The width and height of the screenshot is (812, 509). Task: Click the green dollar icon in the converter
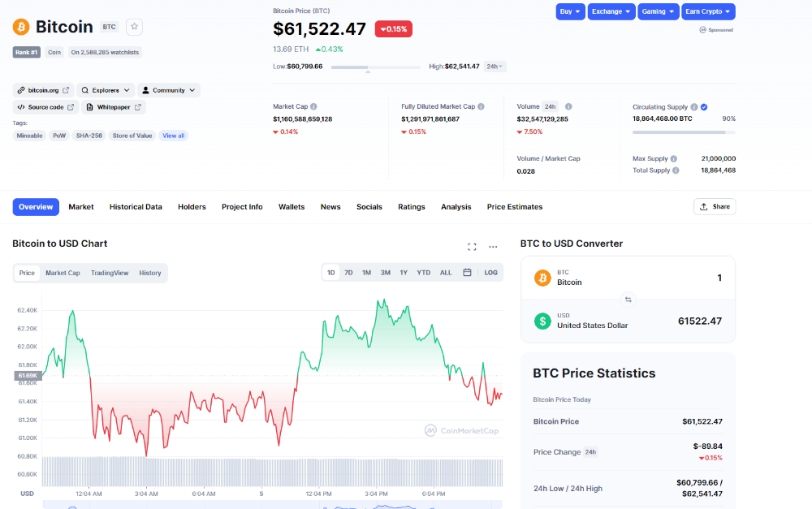point(542,321)
